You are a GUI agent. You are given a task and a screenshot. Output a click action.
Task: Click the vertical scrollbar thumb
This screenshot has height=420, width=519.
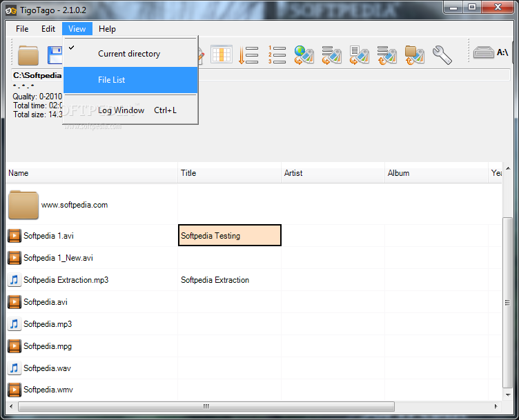(507, 302)
